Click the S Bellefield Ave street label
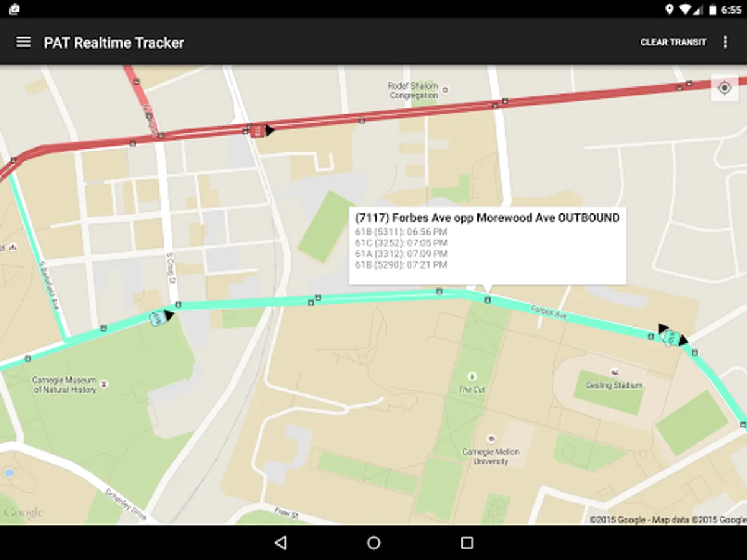The height and width of the screenshot is (560, 747). pos(49,286)
